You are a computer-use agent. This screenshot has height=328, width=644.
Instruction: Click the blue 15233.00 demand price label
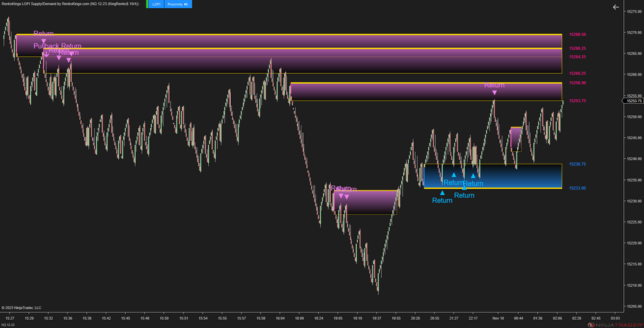[x=577, y=188]
